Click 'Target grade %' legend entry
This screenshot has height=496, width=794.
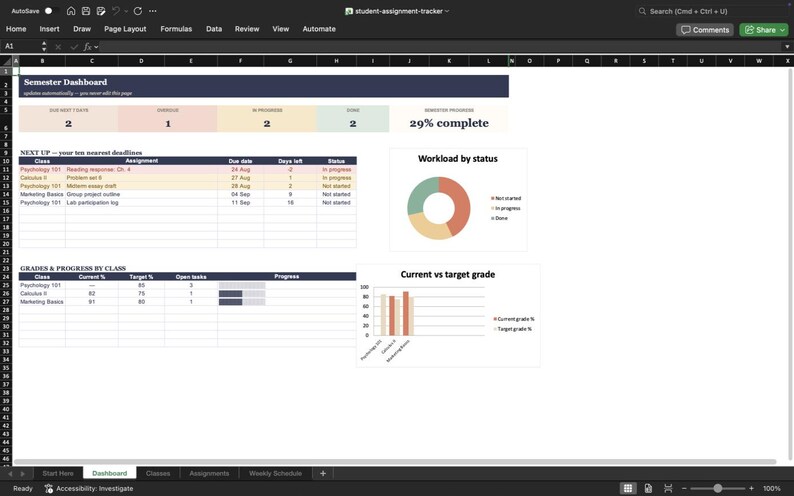point(512,329)
